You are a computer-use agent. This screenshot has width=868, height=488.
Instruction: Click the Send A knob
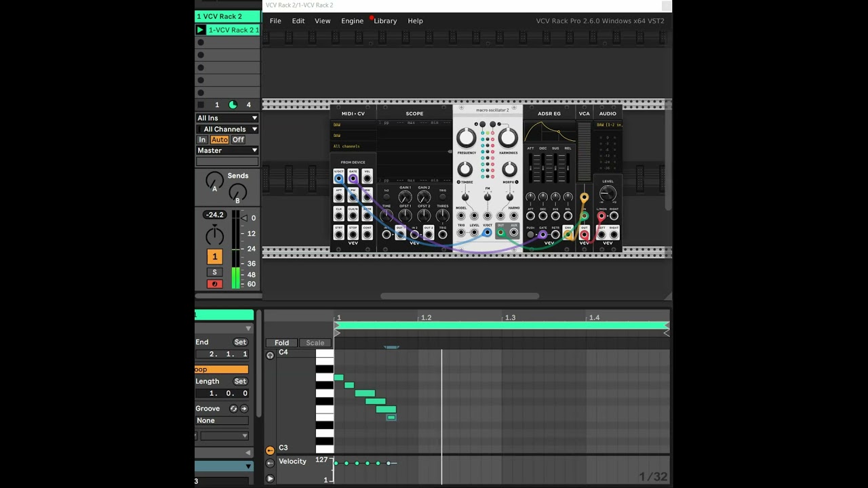[214, 180]
